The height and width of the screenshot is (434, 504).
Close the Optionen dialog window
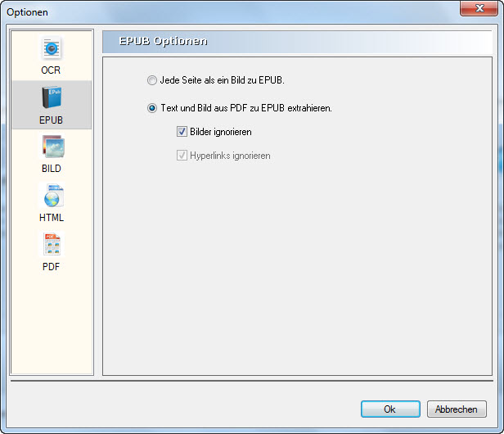pos(479,8)
